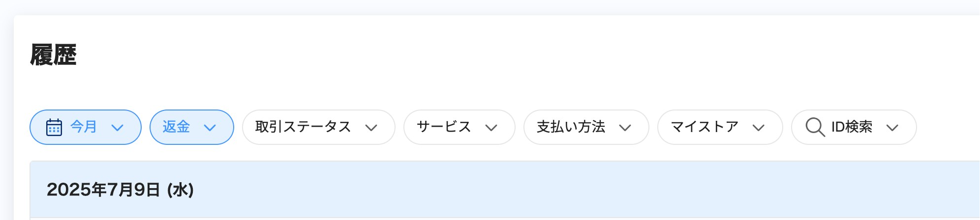Click the calendar icon in 今月 filter
The height and width of the screenshot is (220, 980).
pos(54,127)
